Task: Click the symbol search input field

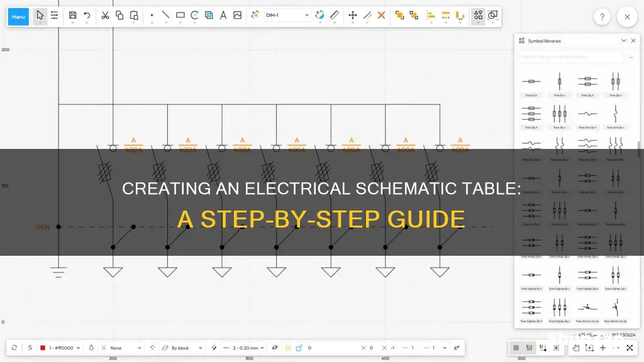Action: click(570, 57)
